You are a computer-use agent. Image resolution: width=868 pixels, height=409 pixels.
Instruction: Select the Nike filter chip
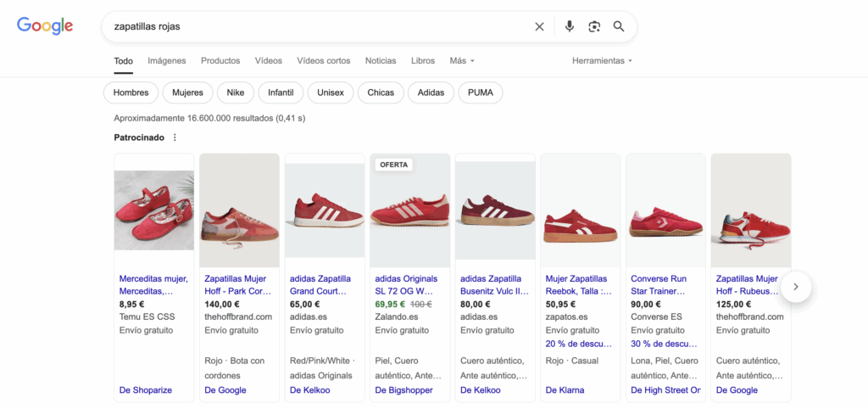(x=236, y=92)
